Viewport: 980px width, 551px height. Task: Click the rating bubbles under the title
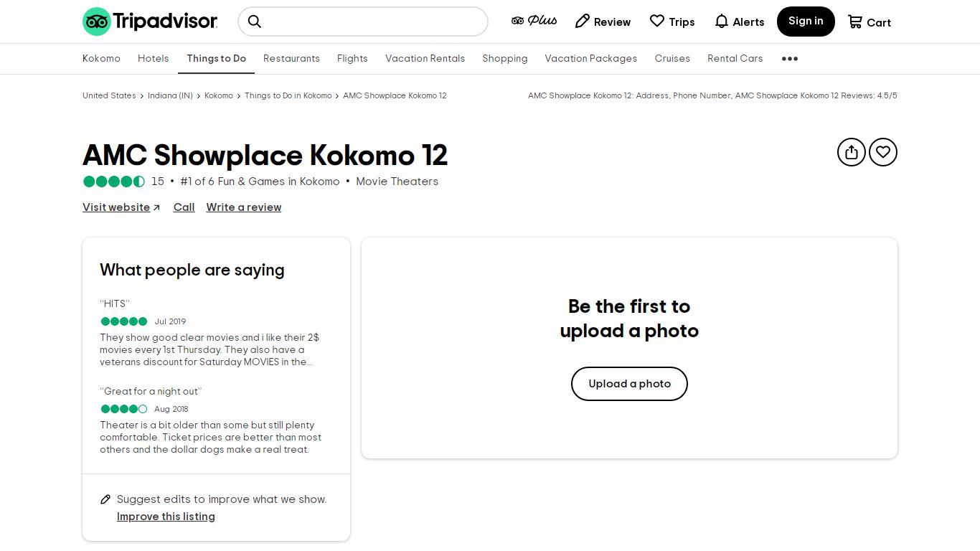point(114,182)
